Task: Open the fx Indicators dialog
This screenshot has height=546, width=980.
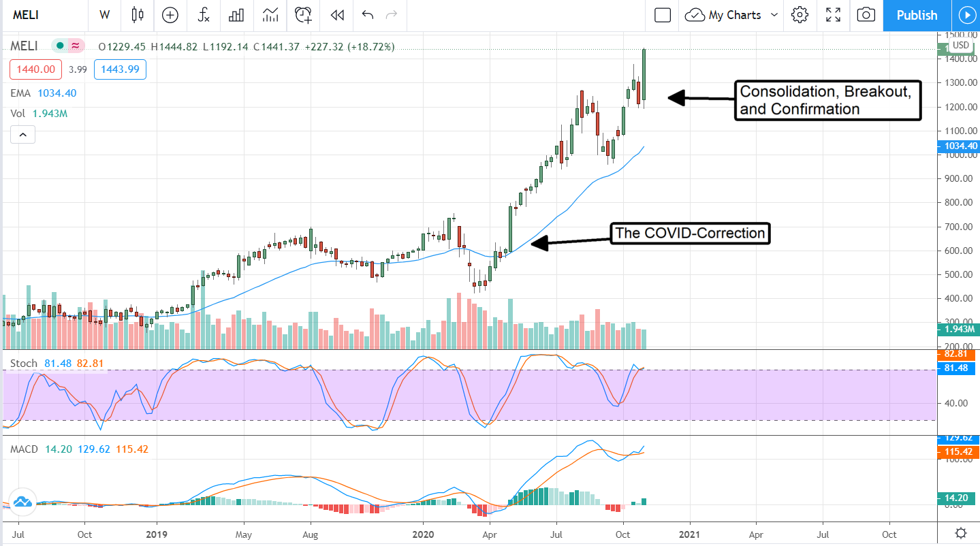Action: tap(203, 15)
